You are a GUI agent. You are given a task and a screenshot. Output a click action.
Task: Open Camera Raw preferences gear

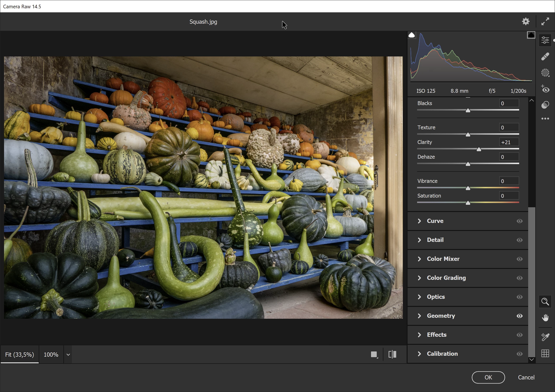pos(526,22)
